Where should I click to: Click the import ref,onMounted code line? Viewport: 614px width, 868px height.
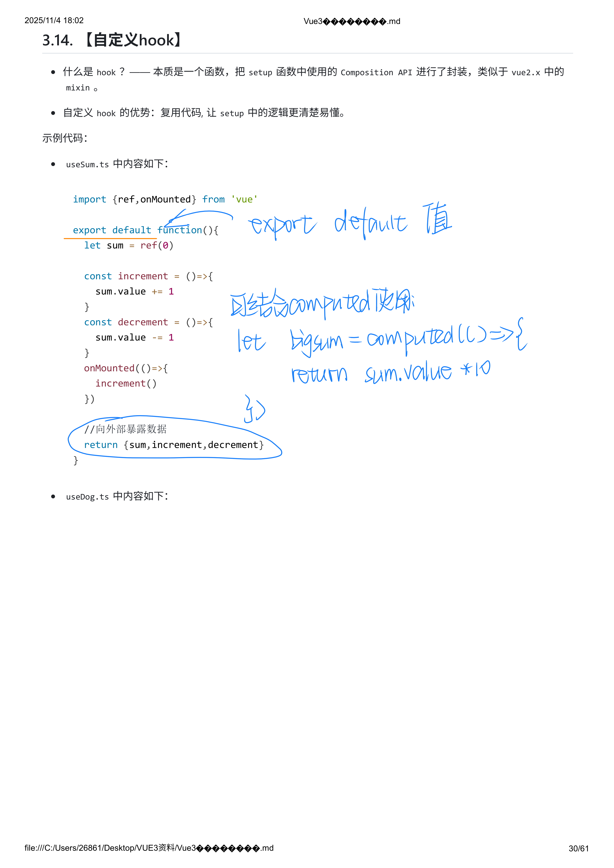point(165,199)
